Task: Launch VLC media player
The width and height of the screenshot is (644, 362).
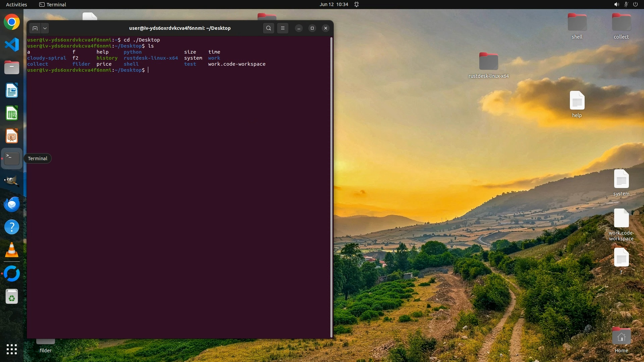Action: pos(12,250)
